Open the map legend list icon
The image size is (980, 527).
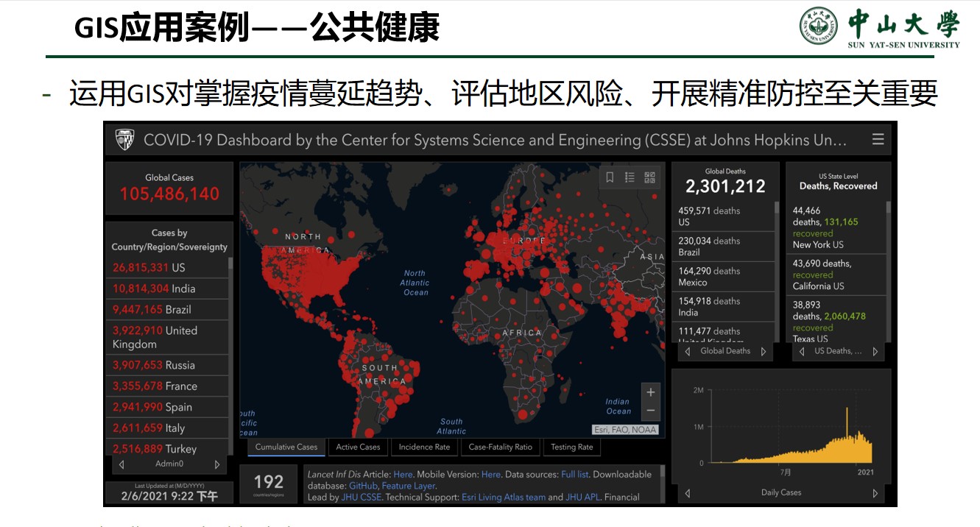(x=630, y=177)
